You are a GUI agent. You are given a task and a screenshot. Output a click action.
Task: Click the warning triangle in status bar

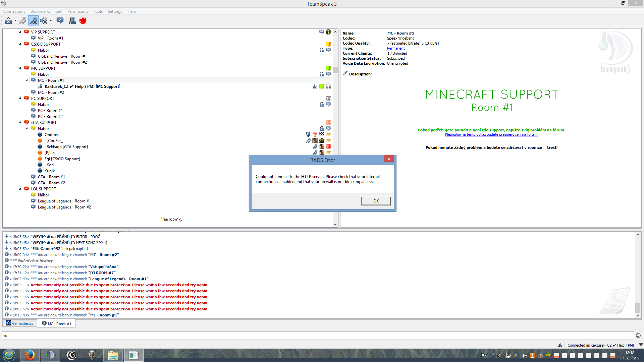pyautogui.click(x=560, y=345)
